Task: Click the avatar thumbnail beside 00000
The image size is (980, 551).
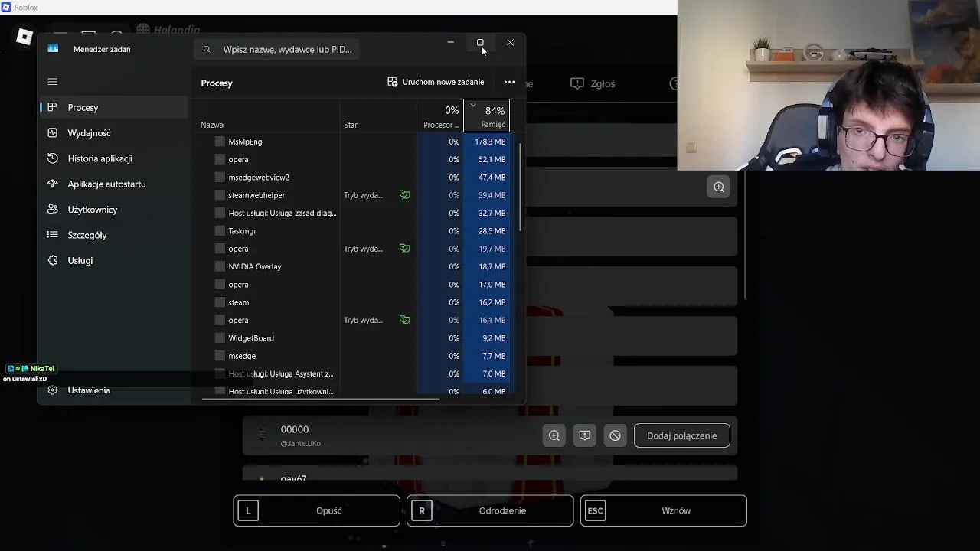Action: point(262,435)
